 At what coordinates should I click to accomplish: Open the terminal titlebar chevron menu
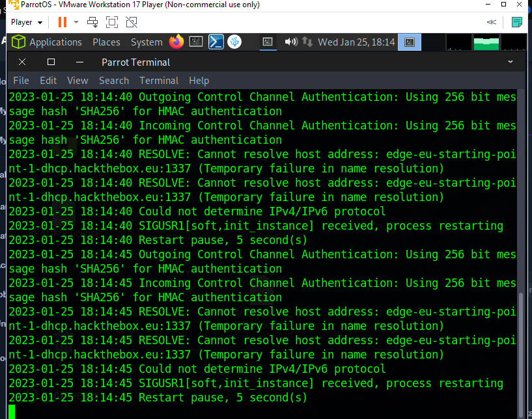[511, 62]
